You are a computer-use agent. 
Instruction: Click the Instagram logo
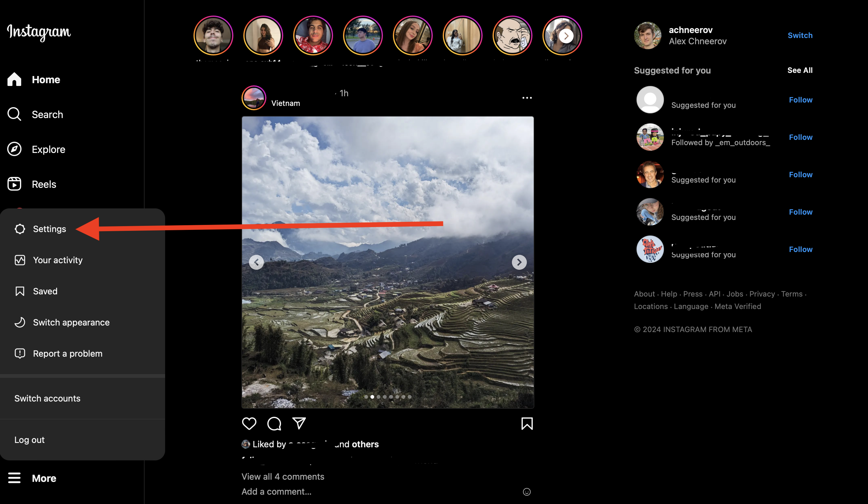39,32
